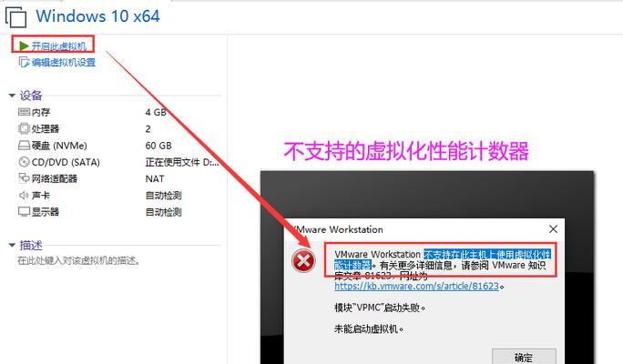The image size is (623, 364).
Task: Click the green play icon to start the VM
Action: (x=24, y=46)
